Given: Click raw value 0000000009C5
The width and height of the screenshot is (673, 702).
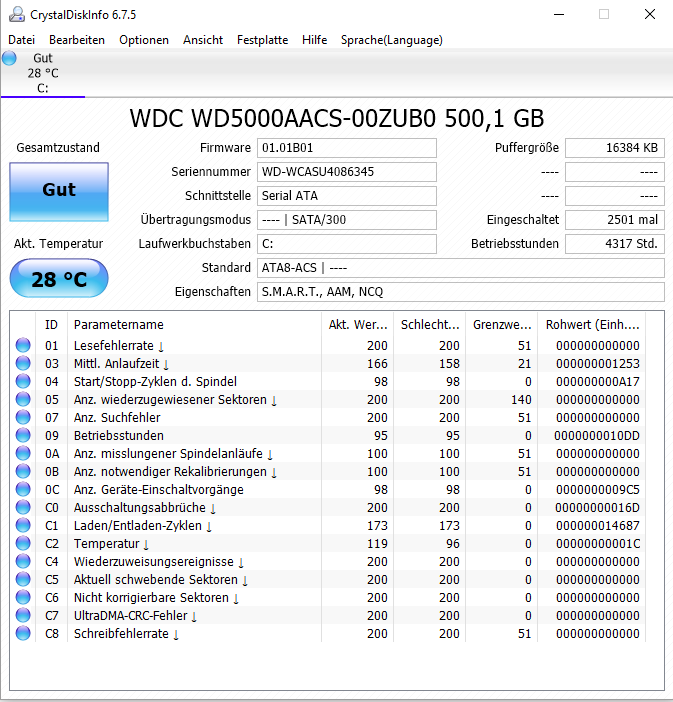Looking at the screenshot, I should 598,490.
